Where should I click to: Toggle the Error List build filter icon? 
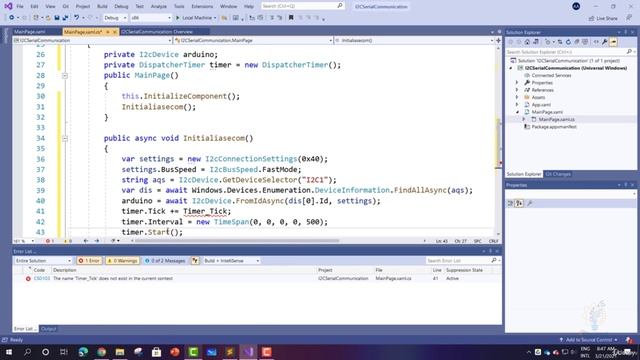195,260
